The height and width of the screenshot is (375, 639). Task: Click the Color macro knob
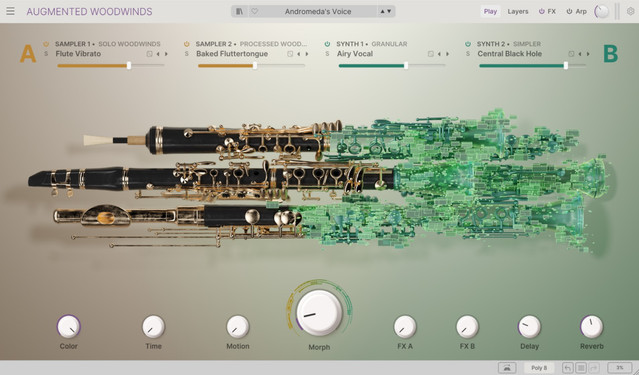(x=68, y=326)
